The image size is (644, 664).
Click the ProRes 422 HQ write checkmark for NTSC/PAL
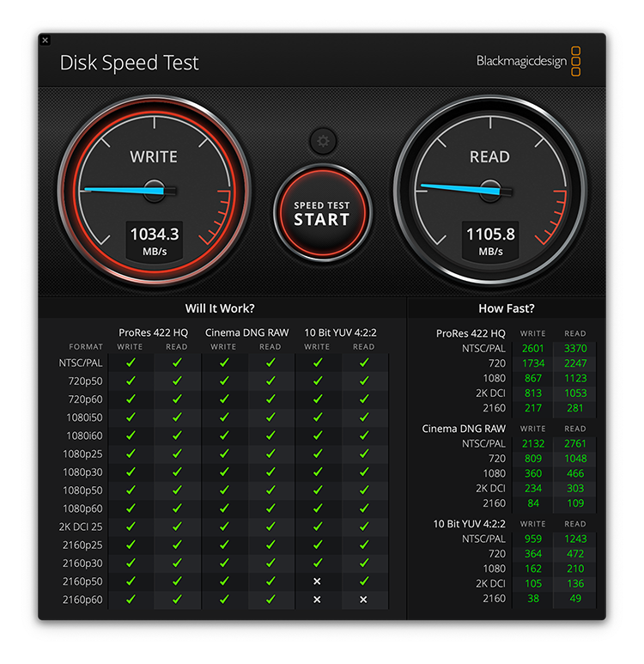pos(131,362)
